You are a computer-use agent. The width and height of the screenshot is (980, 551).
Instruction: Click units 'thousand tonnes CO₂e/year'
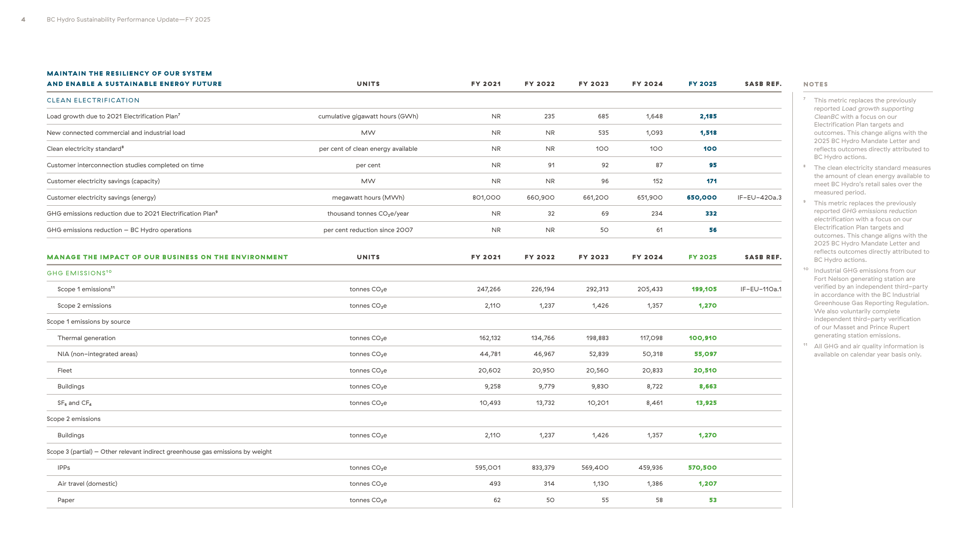(368, 213)
